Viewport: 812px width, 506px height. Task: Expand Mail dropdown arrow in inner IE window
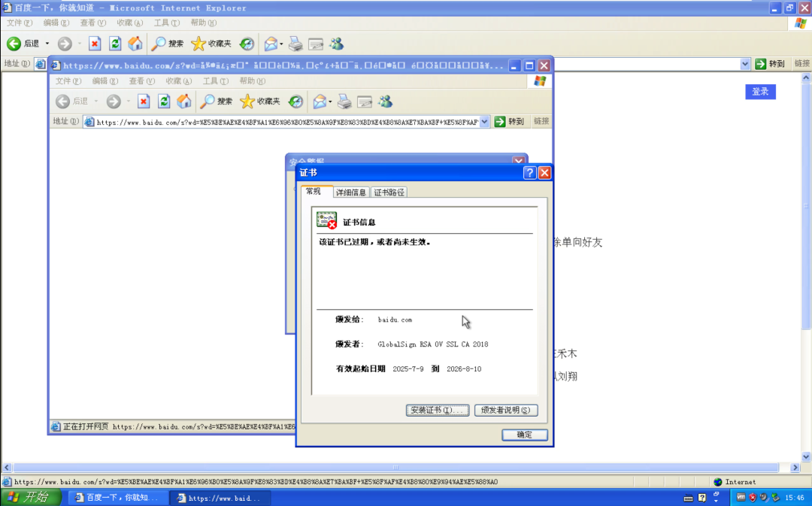[330, 101]
